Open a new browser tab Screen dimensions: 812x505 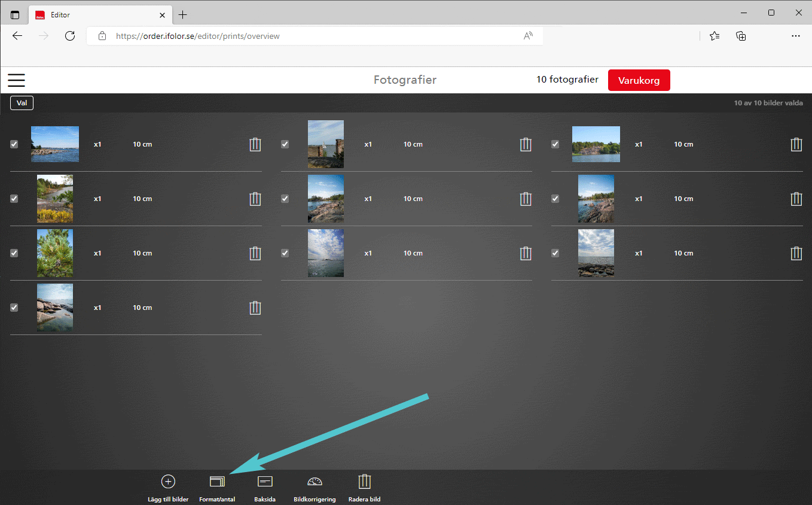coord(183,14)
